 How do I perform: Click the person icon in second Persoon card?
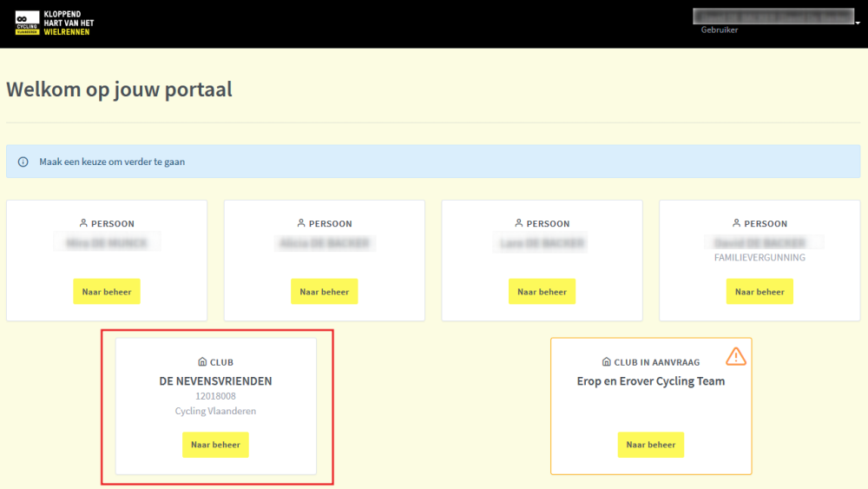(300, 223)
